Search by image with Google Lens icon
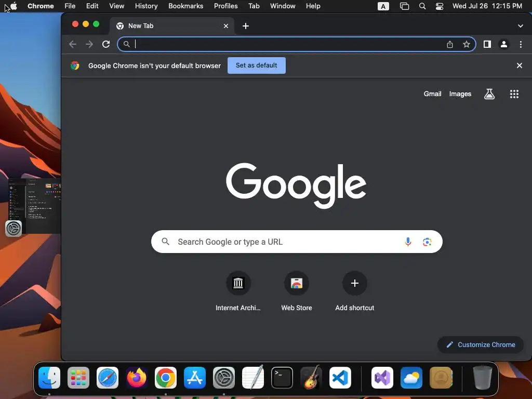 click(427, 242)
